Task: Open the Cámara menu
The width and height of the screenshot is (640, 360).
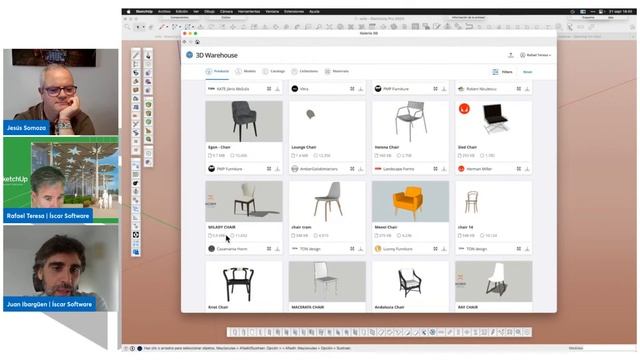Action: tap(226, 12)
